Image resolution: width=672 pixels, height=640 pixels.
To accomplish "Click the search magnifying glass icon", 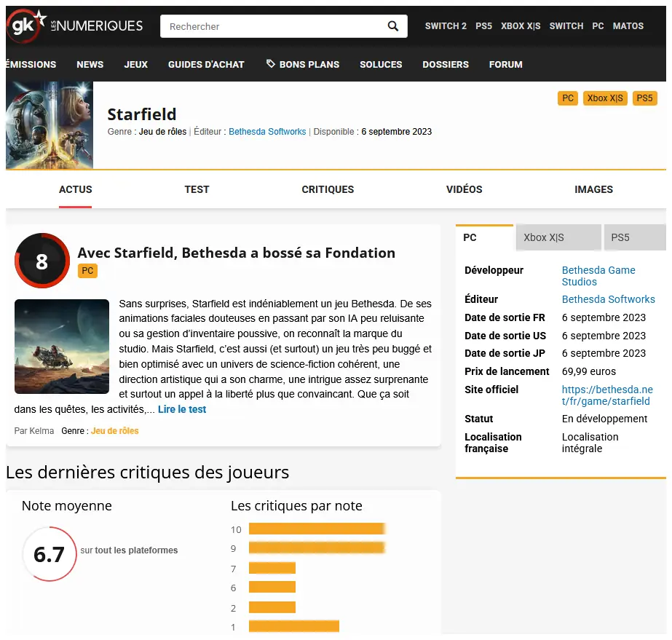I will pos(393,26).
